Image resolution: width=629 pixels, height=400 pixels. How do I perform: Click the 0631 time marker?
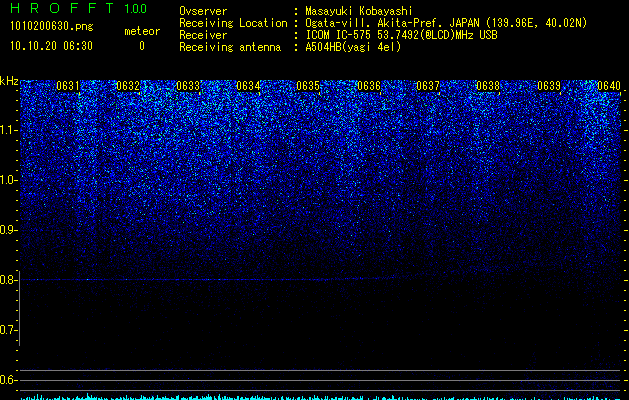(68, 86)
